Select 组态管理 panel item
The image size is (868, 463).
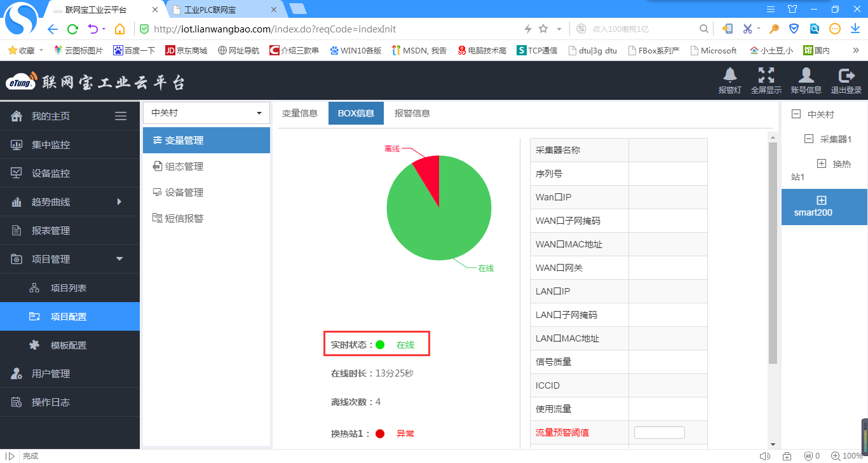[x=207, y=167]
